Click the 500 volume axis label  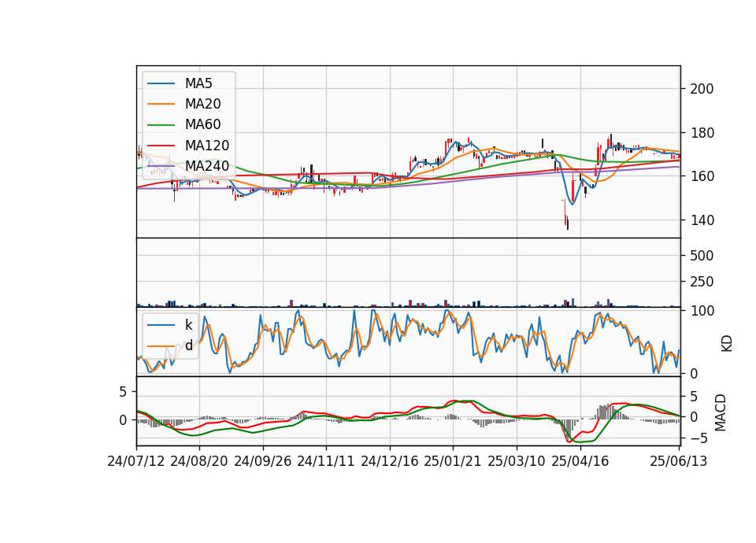click(702, 256)
